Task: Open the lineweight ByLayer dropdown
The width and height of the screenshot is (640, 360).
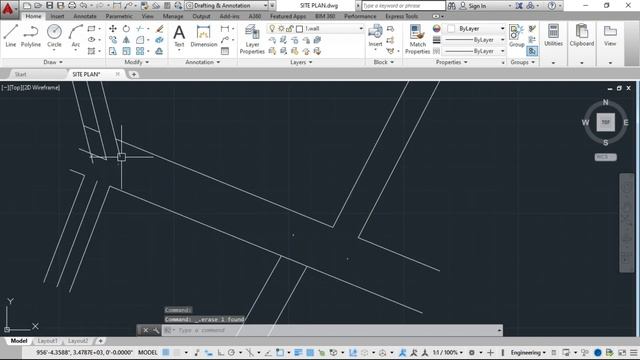Action: point(474,40)
